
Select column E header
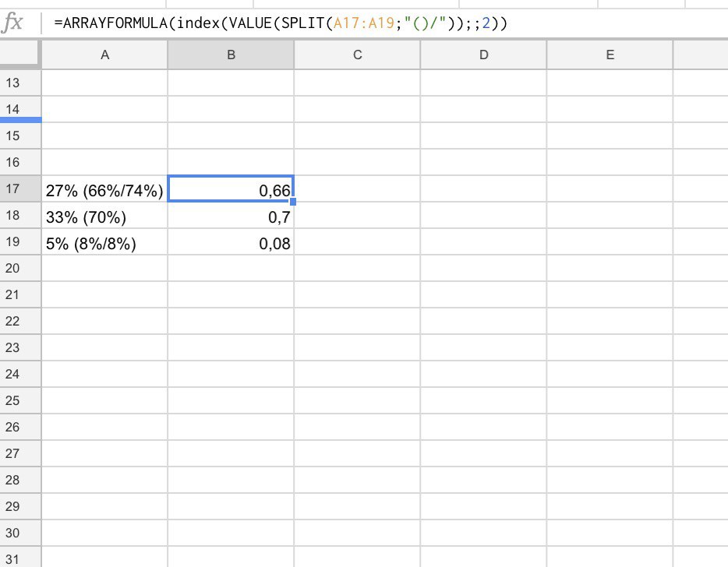pos(610,55)
